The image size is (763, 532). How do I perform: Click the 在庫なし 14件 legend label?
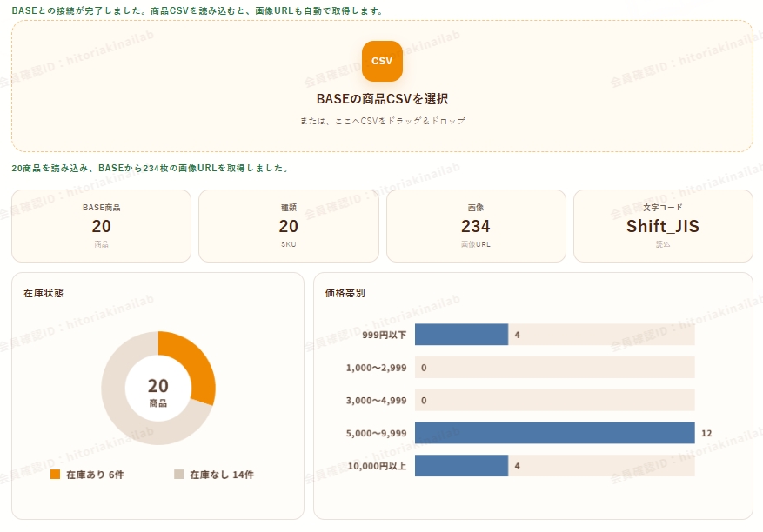(x=222, y=474)
